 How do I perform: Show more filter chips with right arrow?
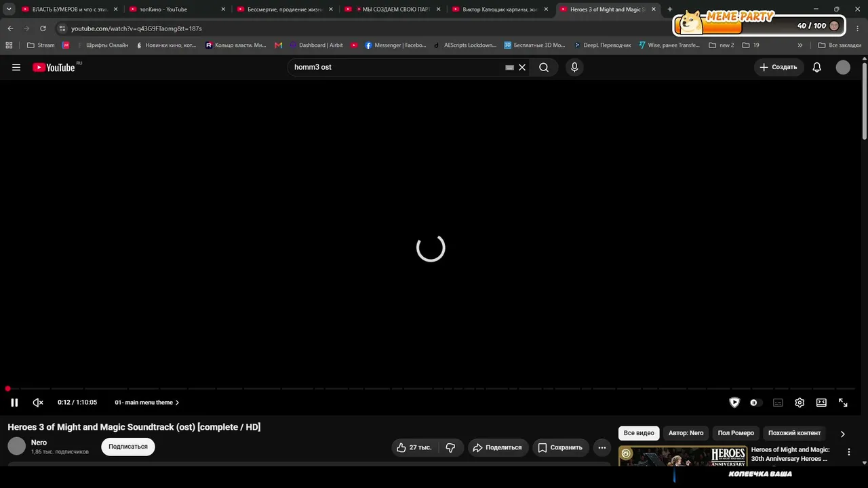click(843, 434)
